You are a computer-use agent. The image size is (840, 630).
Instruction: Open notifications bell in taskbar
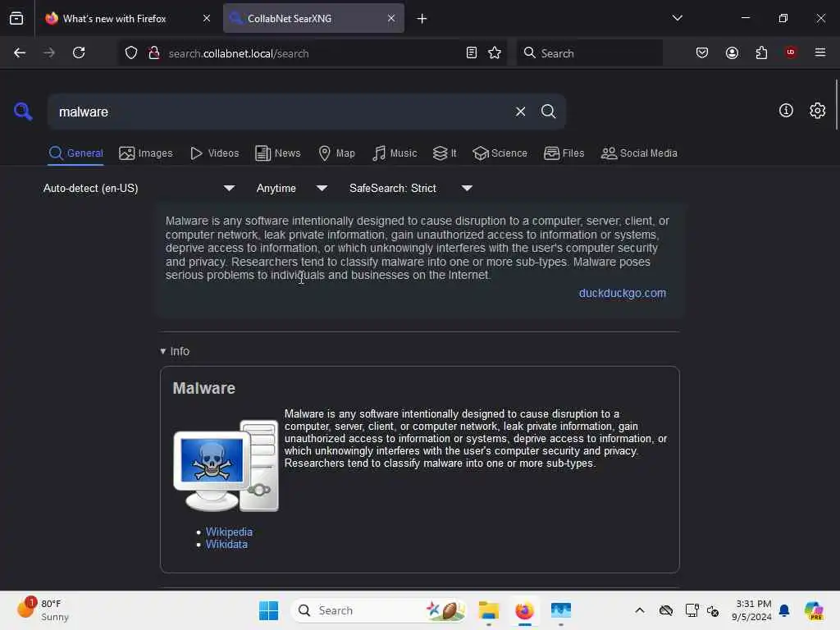click(784, 610)
